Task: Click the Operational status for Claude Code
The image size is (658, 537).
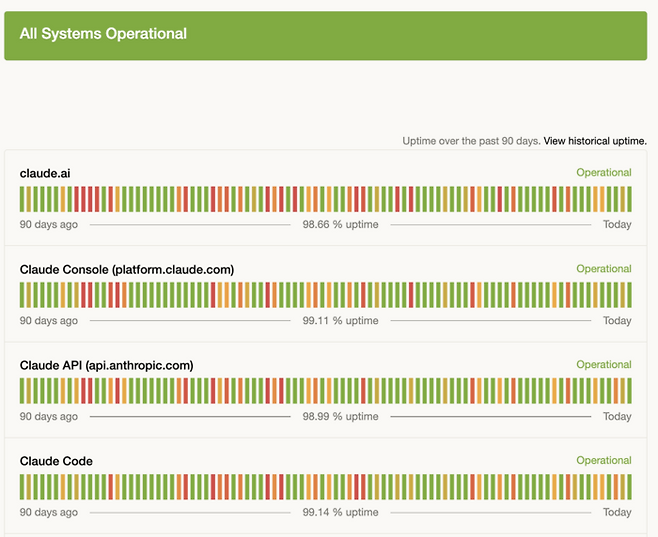Action: click(x=604, y=460)
